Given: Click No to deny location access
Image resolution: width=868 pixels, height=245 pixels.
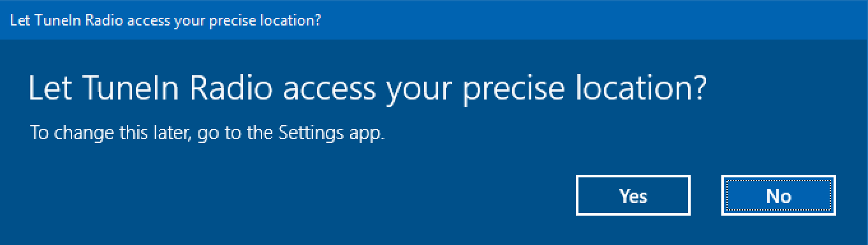Looking at the screenshot, I should point(778,195).
